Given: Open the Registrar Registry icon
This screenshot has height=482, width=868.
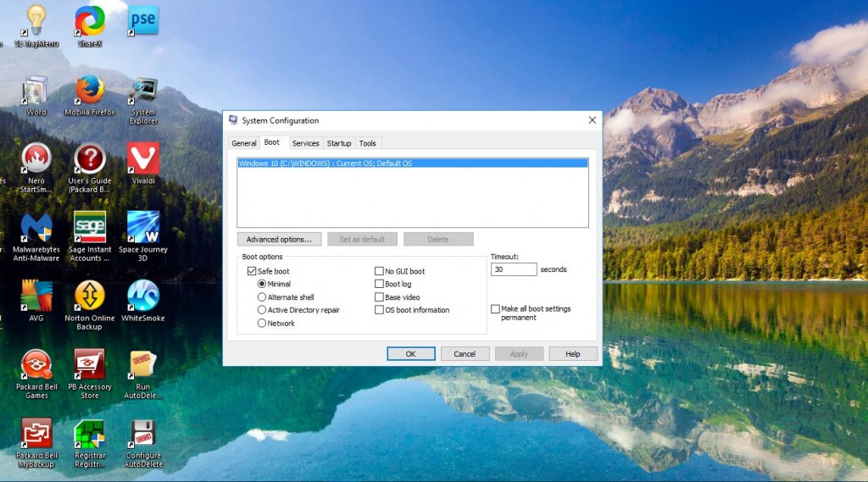Looking at the screenshot, I should point(90,443).
